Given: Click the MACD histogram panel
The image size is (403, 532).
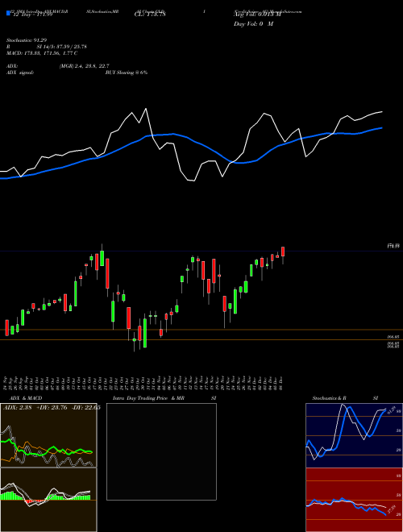Looking at the screenshot, I should pos(48,500).
